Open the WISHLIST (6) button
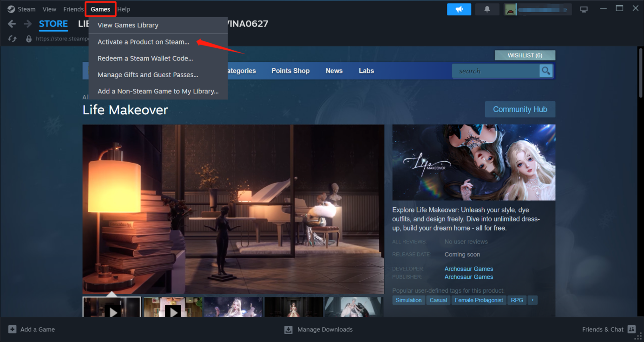 (525, 55)
